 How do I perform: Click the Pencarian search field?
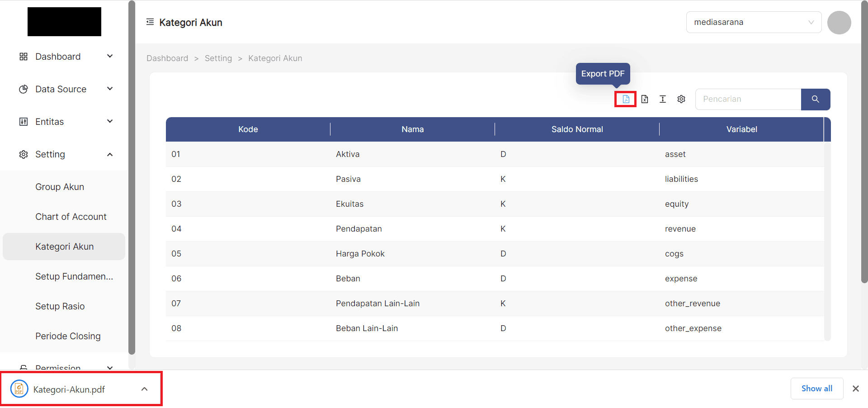(748, 99)
